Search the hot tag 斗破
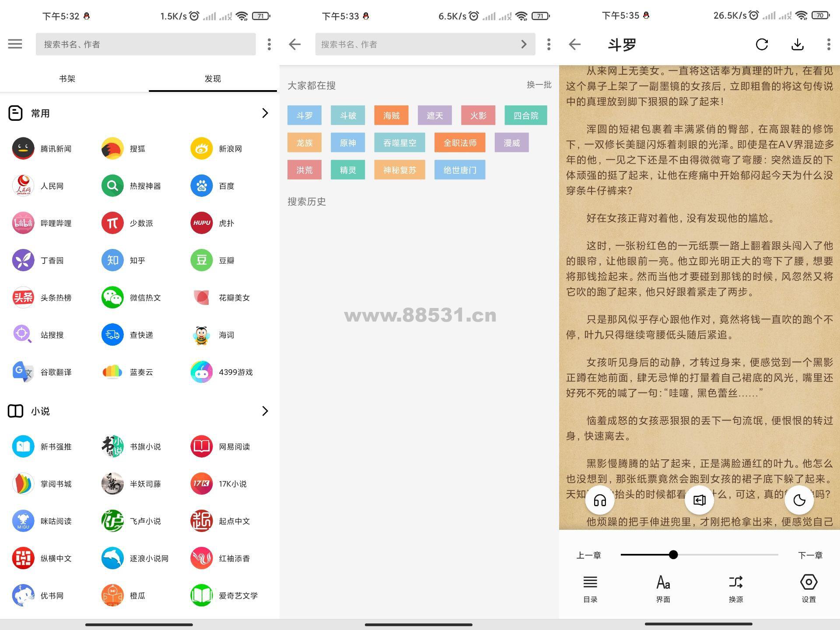 (348, 115)
